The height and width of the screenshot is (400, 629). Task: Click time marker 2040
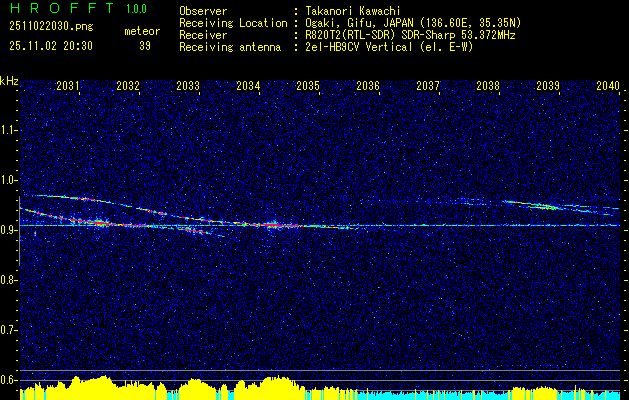pos(608,85)
